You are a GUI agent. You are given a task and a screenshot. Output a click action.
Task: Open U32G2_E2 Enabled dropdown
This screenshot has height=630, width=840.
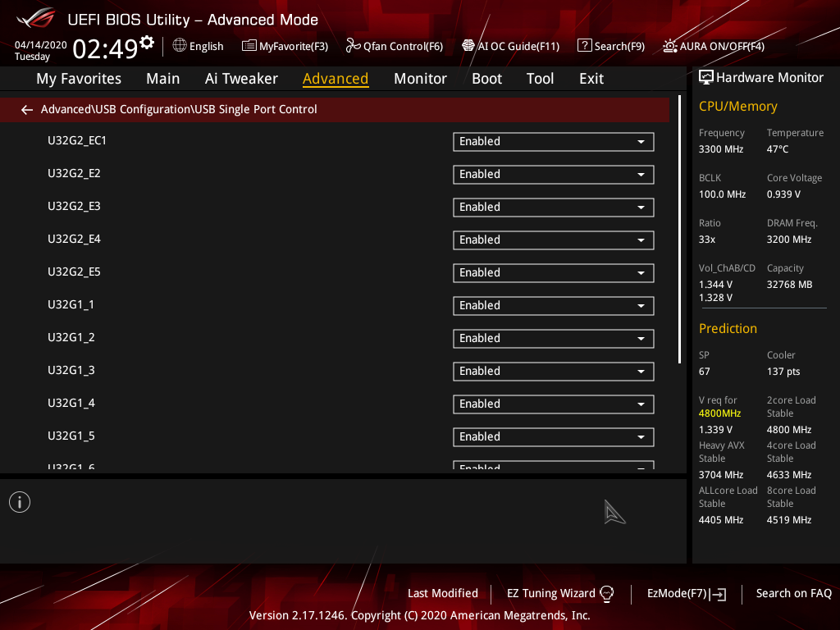[x=554, y=175]
